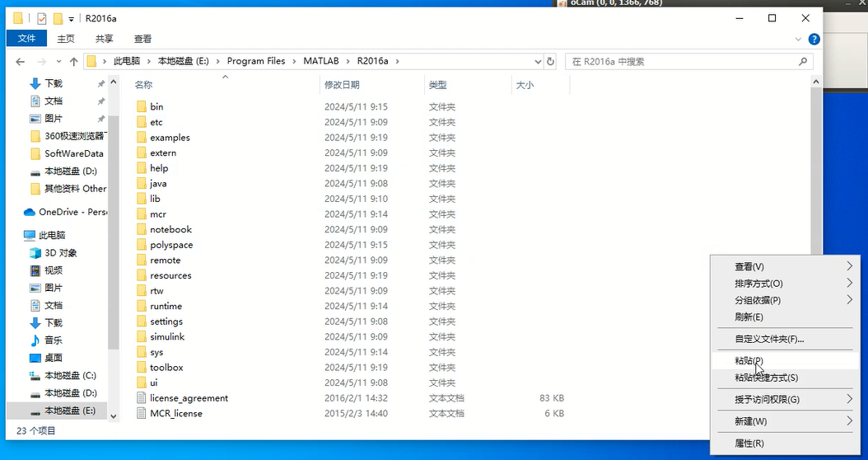Screen dimensions: 868x460
Task: Click the 音乐 music note icon
Action: click(35, 340)
